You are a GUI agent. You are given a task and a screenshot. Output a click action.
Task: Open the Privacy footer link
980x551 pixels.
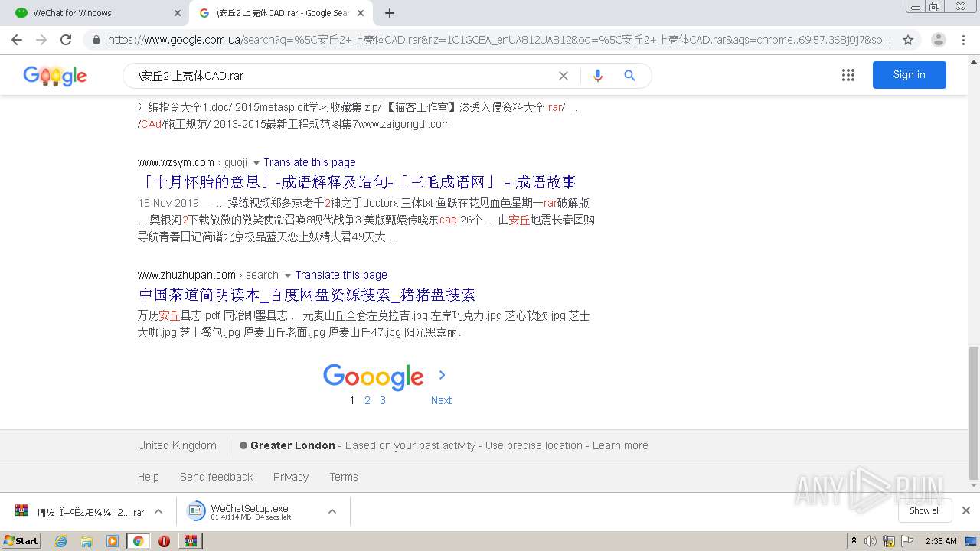click(x=291, y=477)
